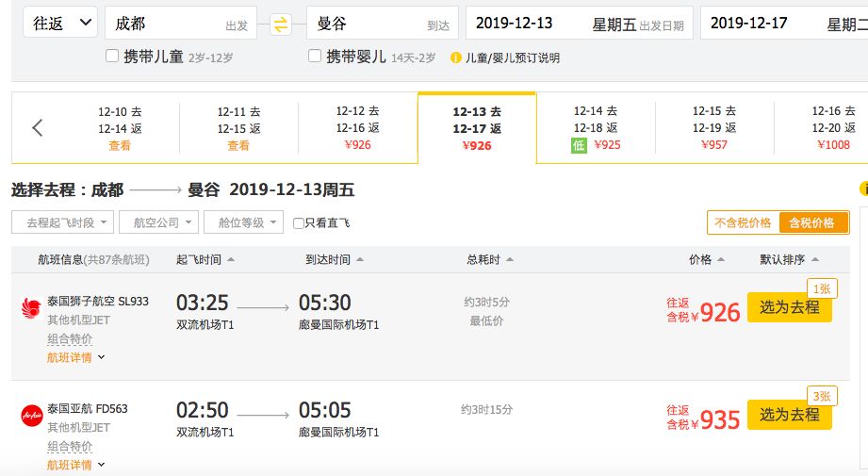Check 只看直飞 direct flights only
Viewport: 868px width, 476px height.
click(299, 223)
